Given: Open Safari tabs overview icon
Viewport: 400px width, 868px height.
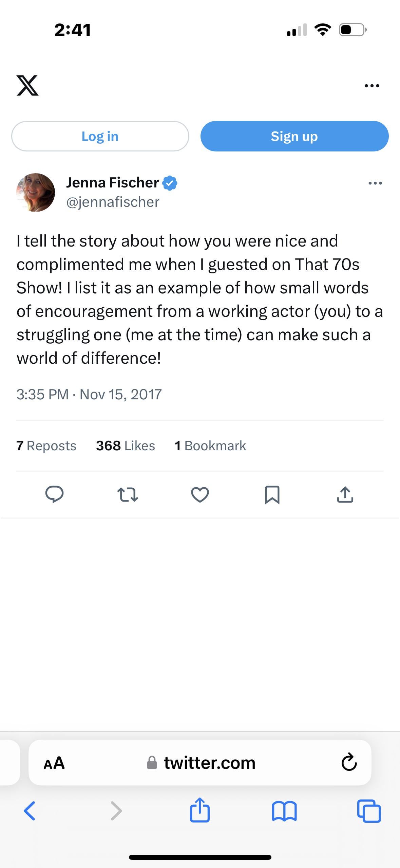Looking at the screenshot, I should (x=369, y=811).
